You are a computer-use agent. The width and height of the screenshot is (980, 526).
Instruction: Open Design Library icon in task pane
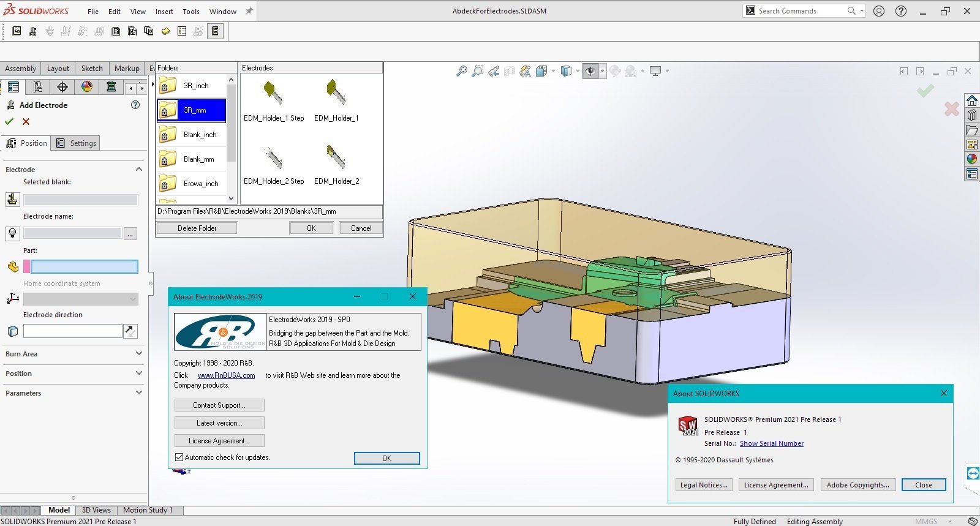click(972, 115)
